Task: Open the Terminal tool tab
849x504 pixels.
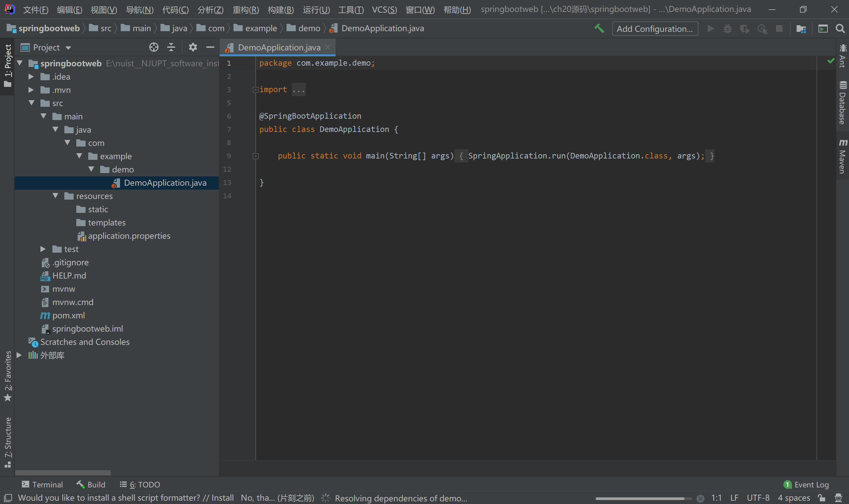Action: click(x=42, y=485)
